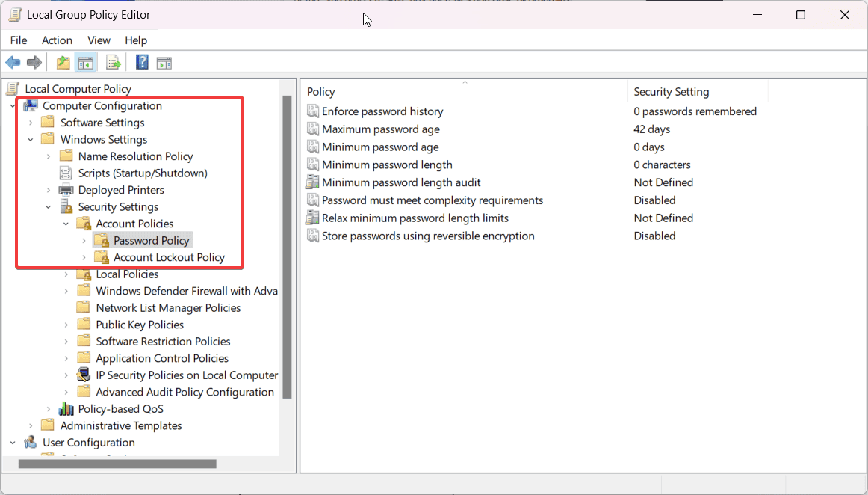Toggle Show/Hide Console Tree toolbar icon
The height and width of the screenshot is (495, 868).
tap(86, 63)
